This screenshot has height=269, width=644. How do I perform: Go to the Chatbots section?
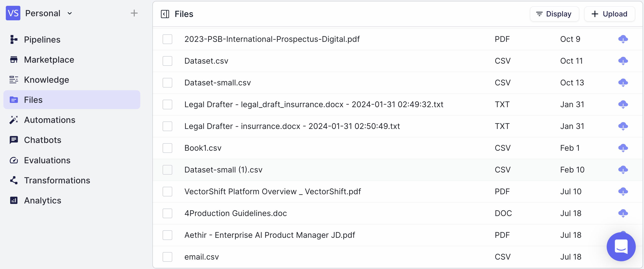pyautogui.click(x=72, y=140)
